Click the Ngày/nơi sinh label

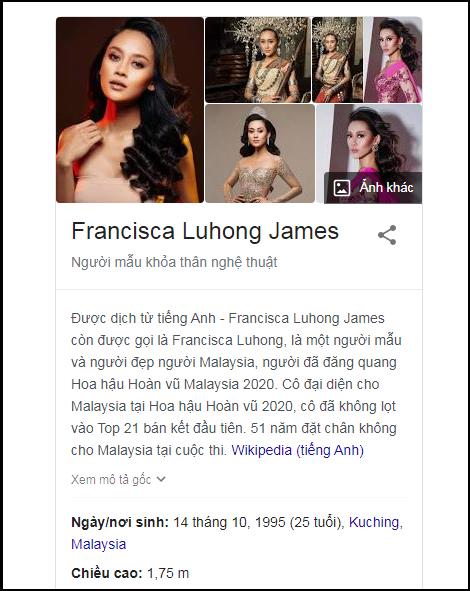(x=120, y=522)
